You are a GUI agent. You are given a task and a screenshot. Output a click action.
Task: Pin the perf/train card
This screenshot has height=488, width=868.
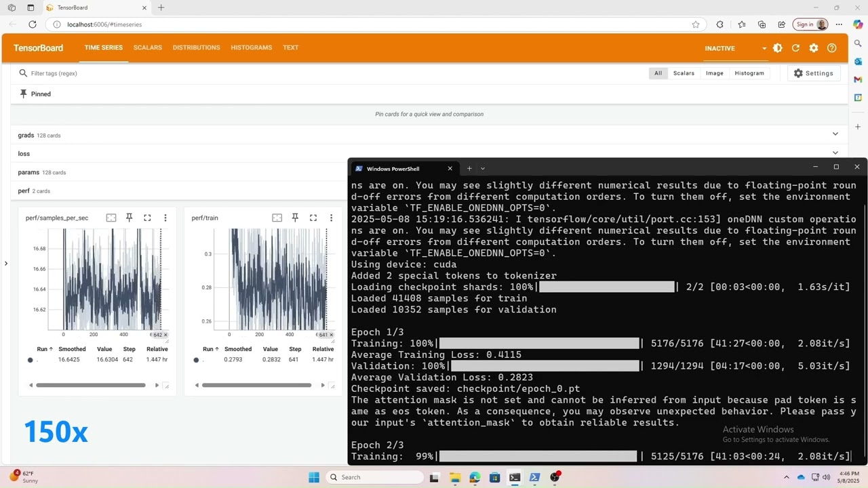(x=295, y=218)
